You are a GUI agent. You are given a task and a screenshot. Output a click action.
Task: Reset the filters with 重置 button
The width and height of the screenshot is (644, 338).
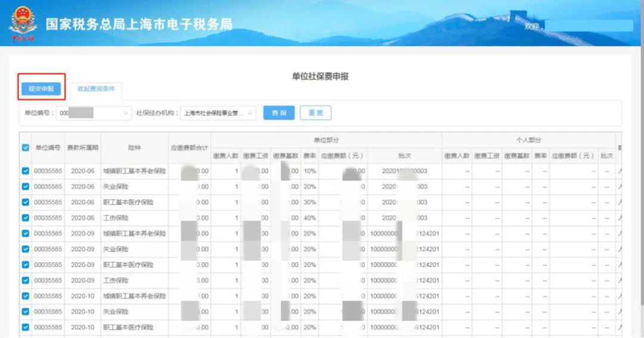(315, 113)
